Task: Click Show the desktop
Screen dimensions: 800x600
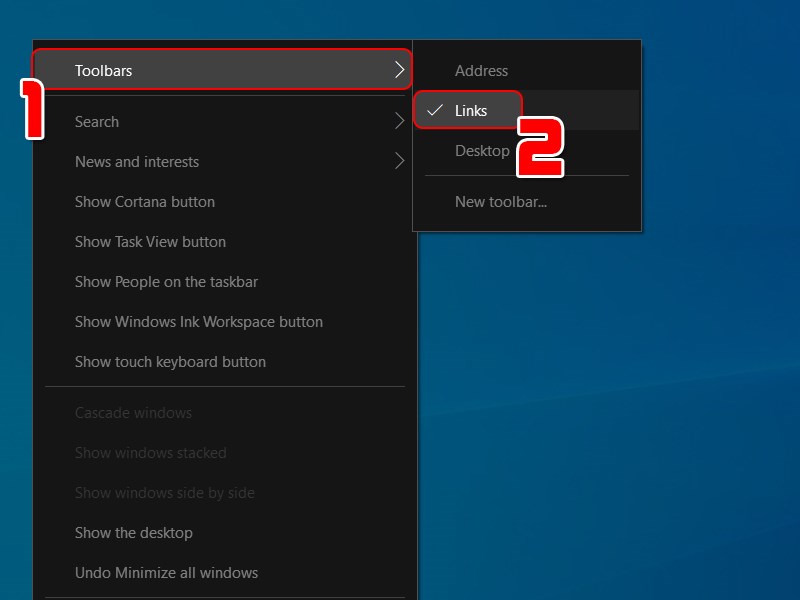Action: pyautogui.click(x=133, y=533)
